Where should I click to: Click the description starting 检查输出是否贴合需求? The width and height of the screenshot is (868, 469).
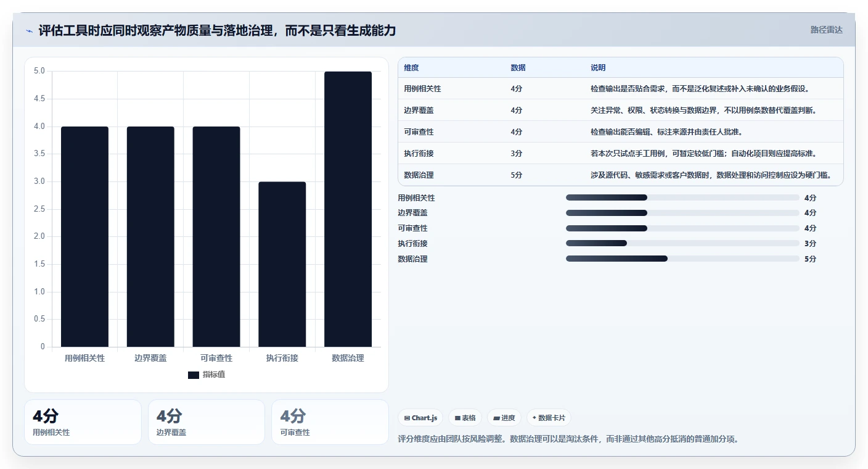[x=700, y=89]
